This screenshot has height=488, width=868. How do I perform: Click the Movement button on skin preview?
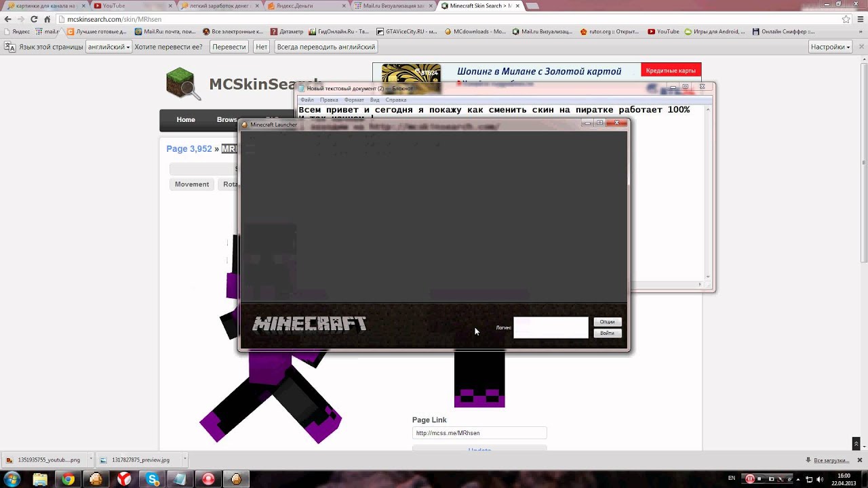[x=192, y=184]
